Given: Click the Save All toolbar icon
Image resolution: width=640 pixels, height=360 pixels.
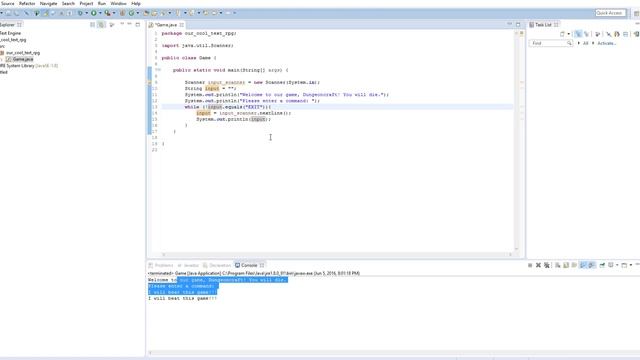Looking at the screenshot, I should pyautogui.click(x=16, y=13).
